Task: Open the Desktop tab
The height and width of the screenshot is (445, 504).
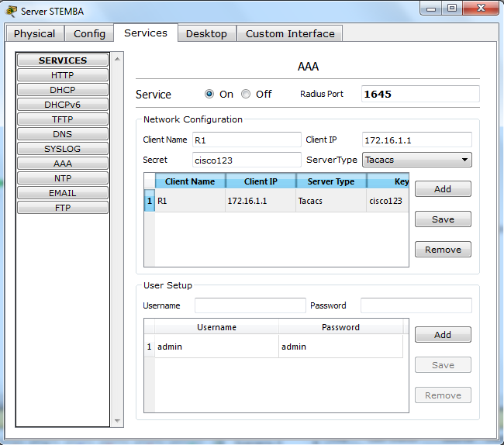Action: point(206,33)
